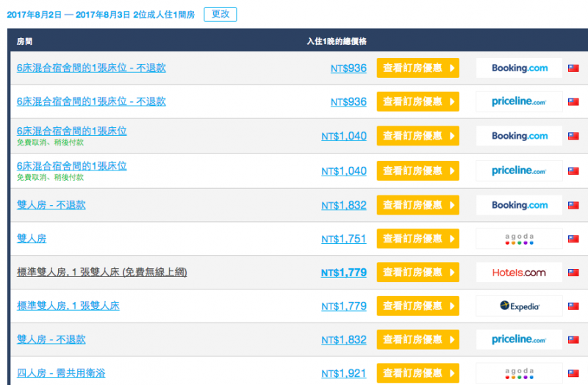Click agoda logo in NT$1,751 row

[x=520, y=239]
